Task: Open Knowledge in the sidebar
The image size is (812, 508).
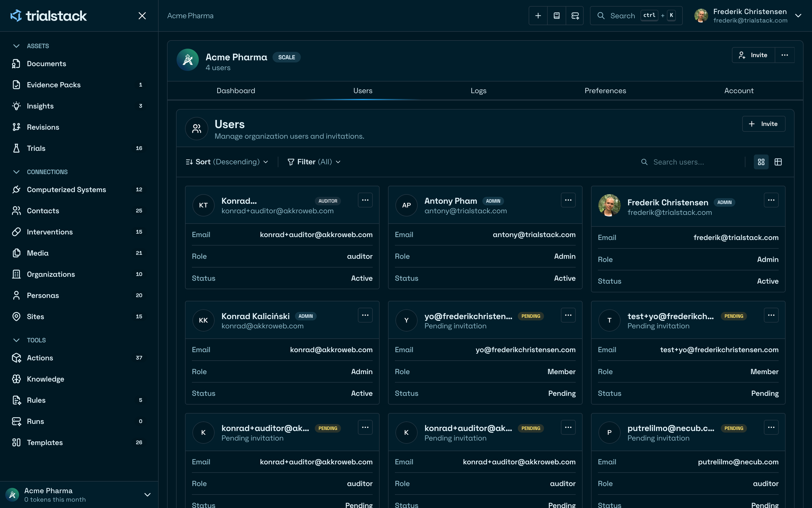Action: [79, 379]
